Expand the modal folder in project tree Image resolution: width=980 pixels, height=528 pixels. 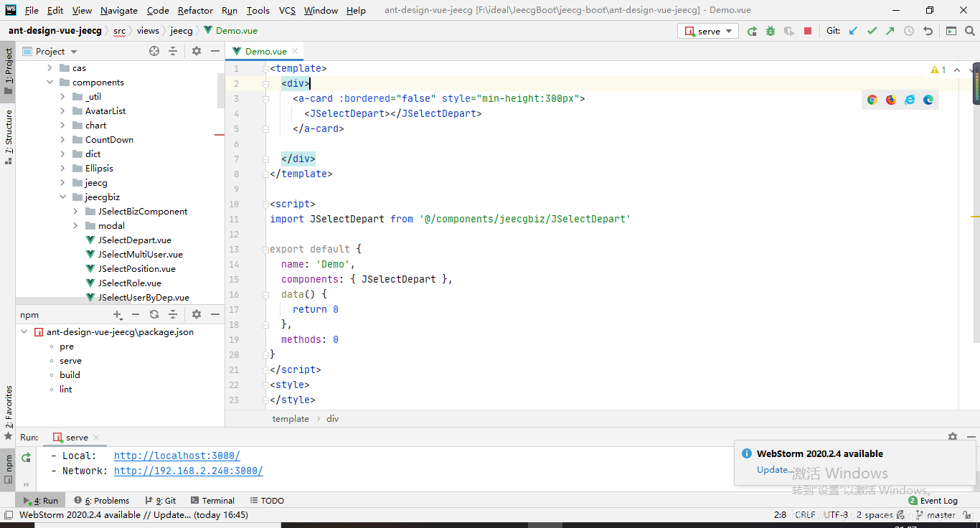tap(75, 225)
